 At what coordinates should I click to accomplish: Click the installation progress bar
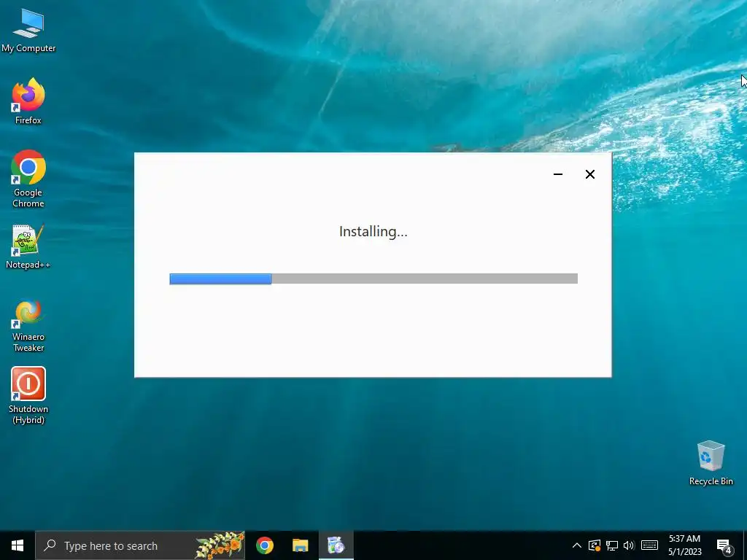[373, 279]
